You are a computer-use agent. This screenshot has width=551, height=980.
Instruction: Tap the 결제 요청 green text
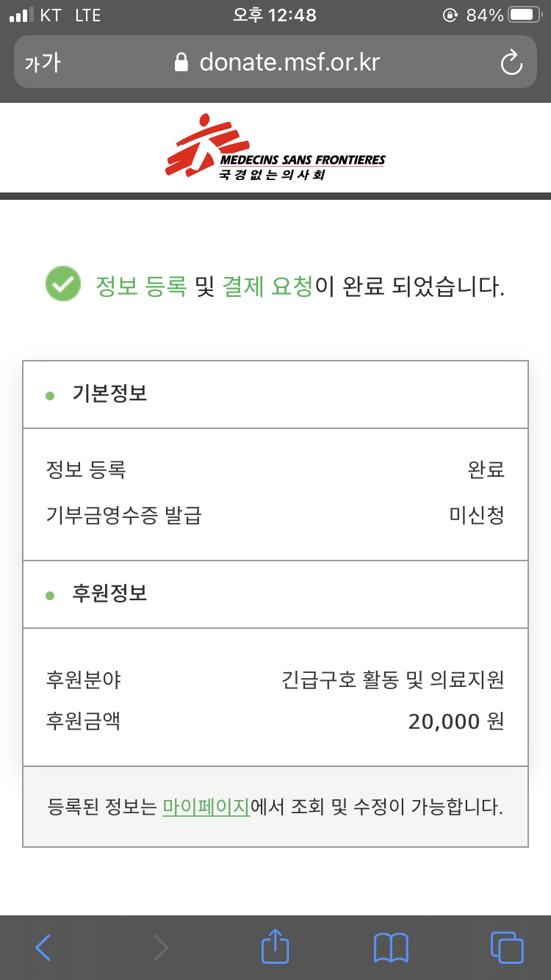267,286
